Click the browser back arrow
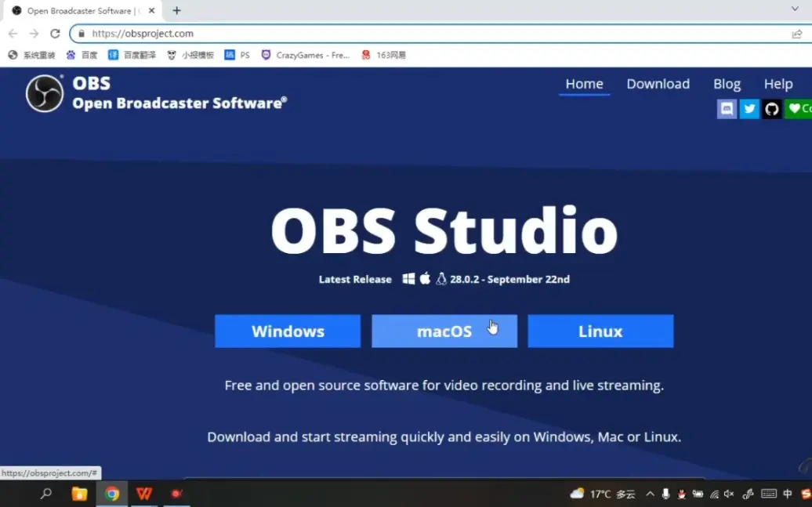The image size is (812, 507). 13,34
